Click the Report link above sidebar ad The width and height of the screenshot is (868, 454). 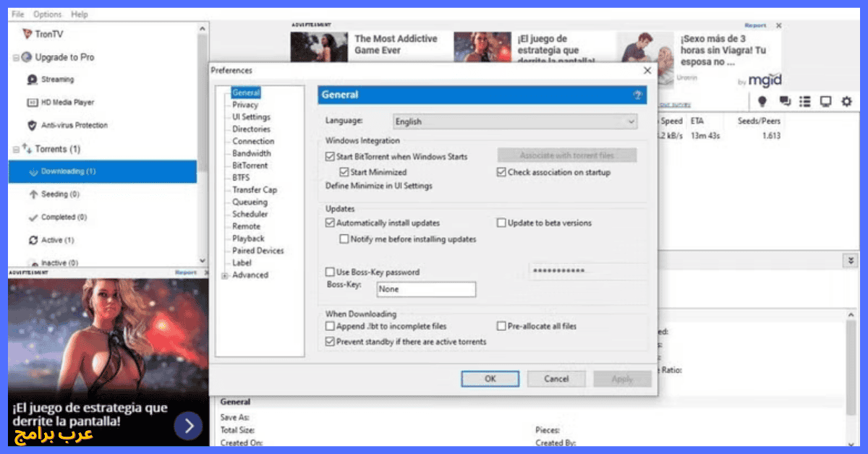tap(186, 273)
